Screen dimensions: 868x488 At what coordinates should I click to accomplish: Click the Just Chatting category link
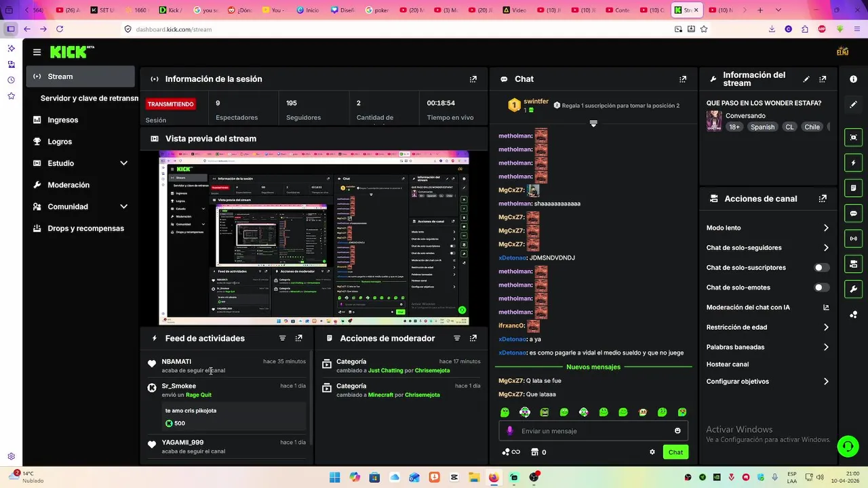386,371
